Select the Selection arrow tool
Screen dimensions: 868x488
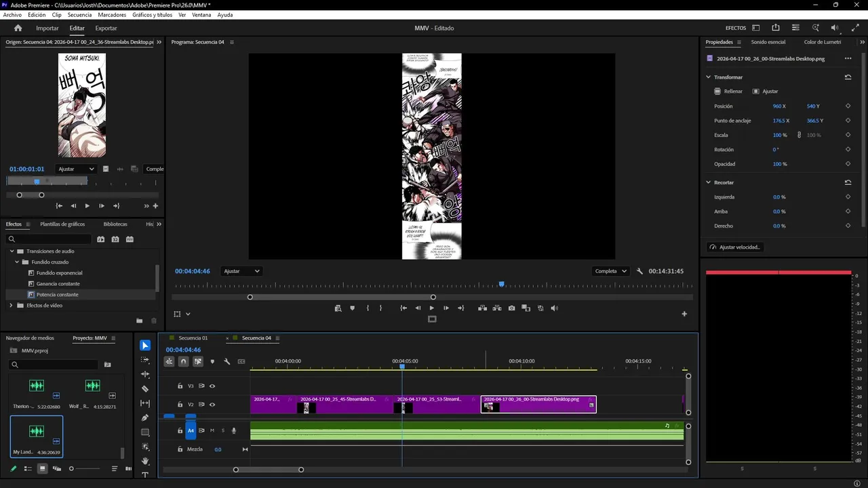click(x=145, y=346)
